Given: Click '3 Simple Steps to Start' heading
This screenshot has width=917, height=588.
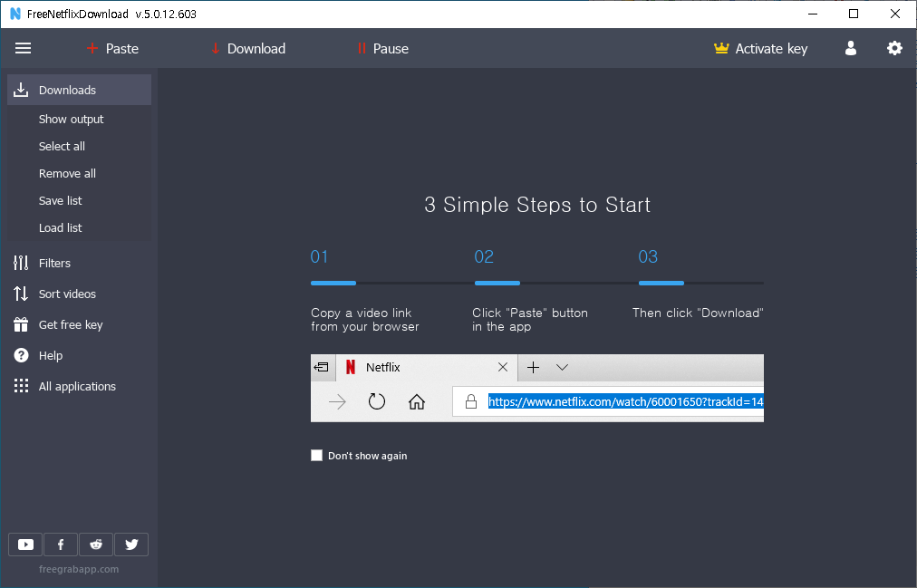Looking at the screenshot, I should click(536, 205).
